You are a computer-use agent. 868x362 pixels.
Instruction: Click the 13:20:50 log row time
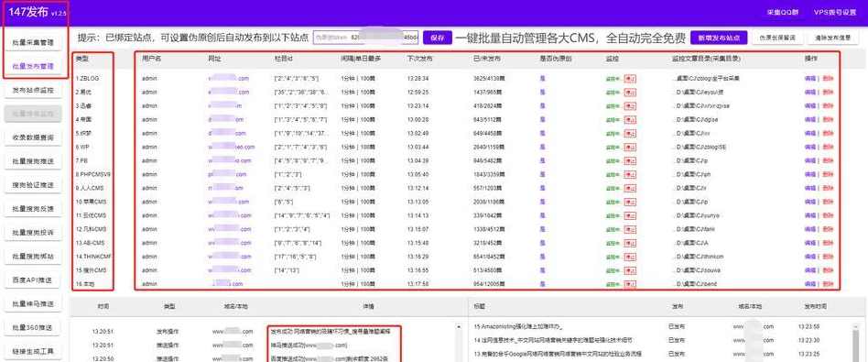(103, 358)
